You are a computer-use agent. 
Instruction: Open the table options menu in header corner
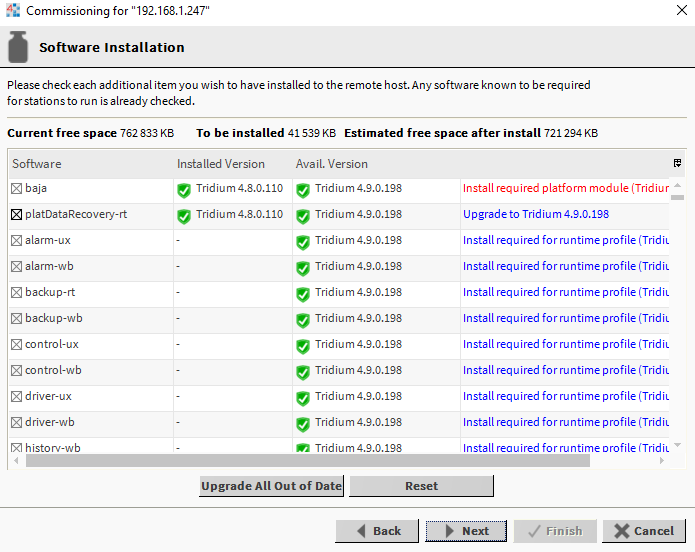(677, 163)
